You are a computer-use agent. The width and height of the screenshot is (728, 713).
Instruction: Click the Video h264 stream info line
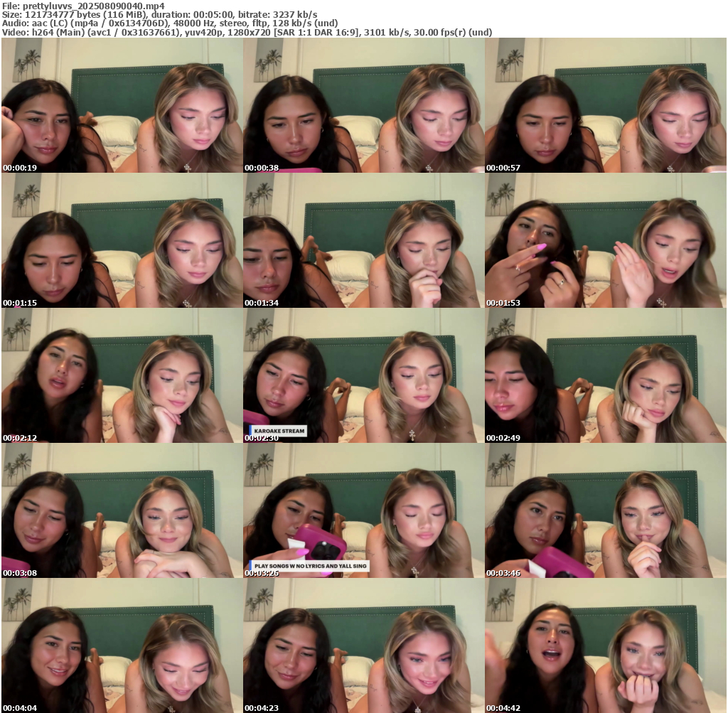[247, 32]
